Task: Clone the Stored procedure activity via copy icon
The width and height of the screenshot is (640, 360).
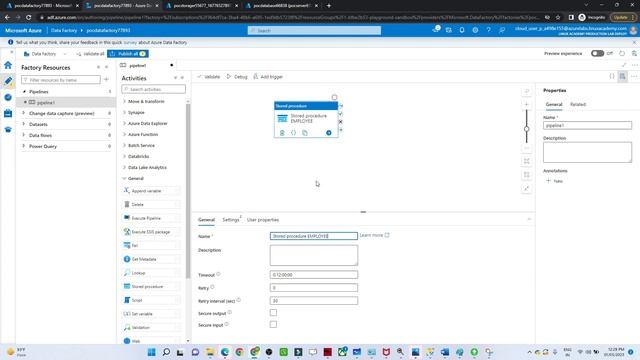Action: click(305, 133)
